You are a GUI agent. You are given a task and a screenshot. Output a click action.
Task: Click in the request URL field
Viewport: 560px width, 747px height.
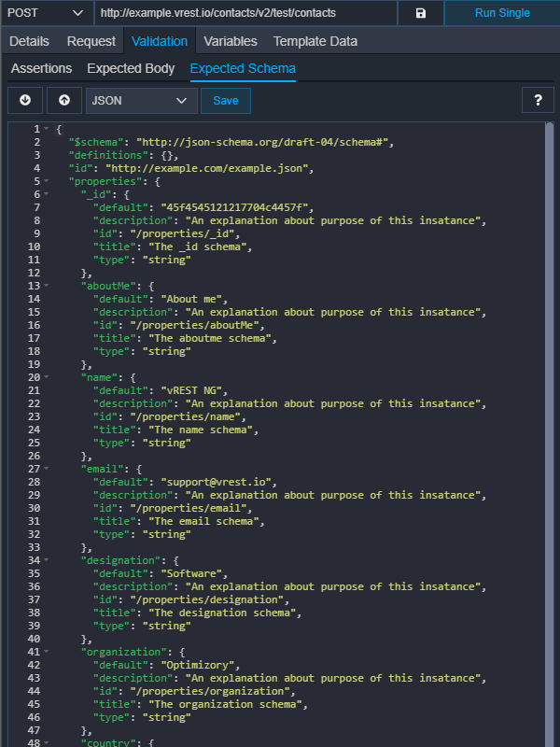(245, 13)
